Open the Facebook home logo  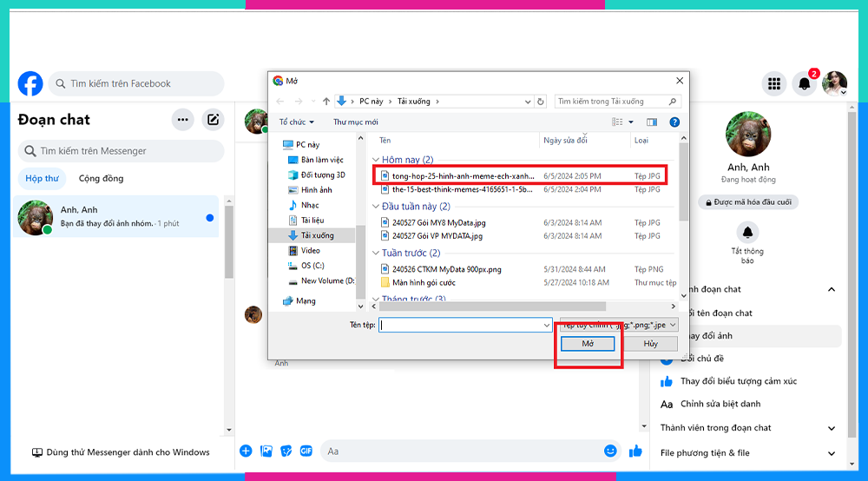[30, 83]
